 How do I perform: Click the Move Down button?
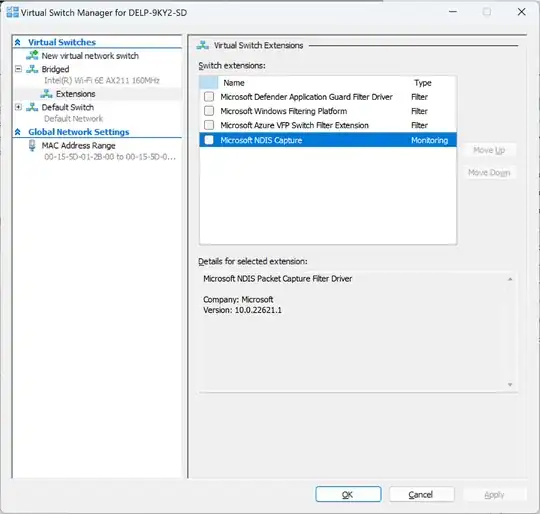(x=489, y=172)
